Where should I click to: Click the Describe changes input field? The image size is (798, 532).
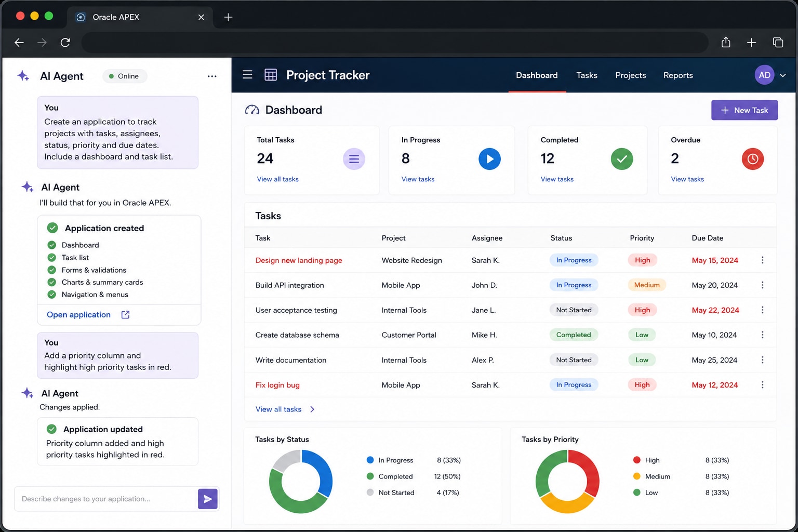click(x=107, y=499)
